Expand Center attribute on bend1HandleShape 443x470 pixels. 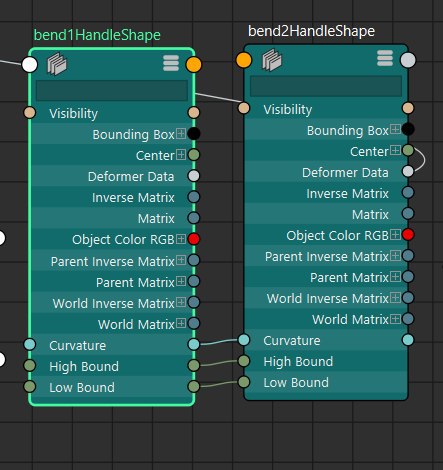[181, 155]
